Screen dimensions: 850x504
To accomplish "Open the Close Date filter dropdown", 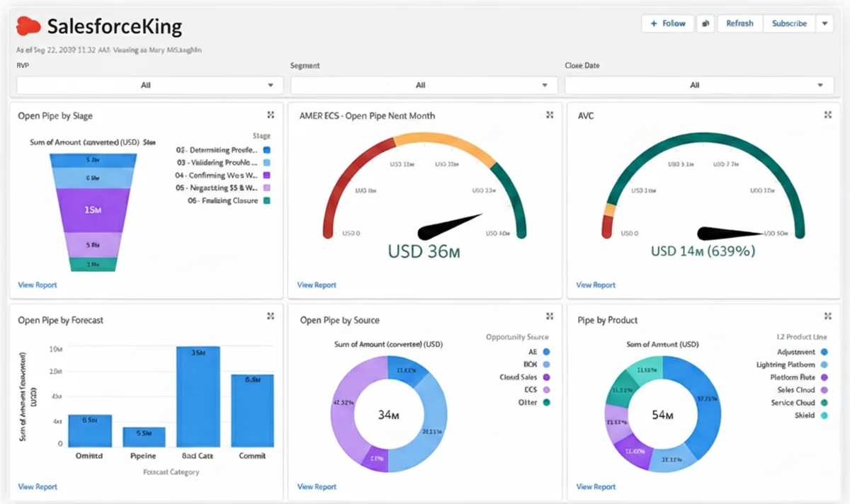I will [x=695, y=84].
